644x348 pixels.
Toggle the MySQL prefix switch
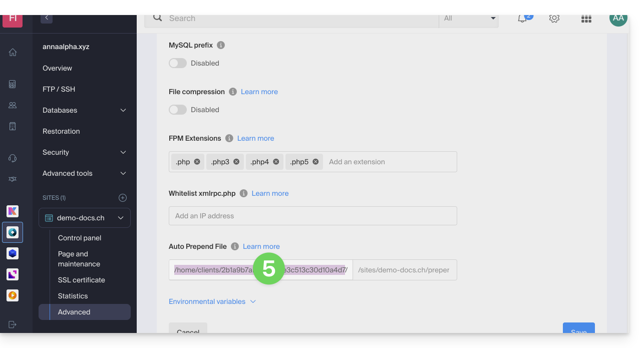tap(178, 63)
